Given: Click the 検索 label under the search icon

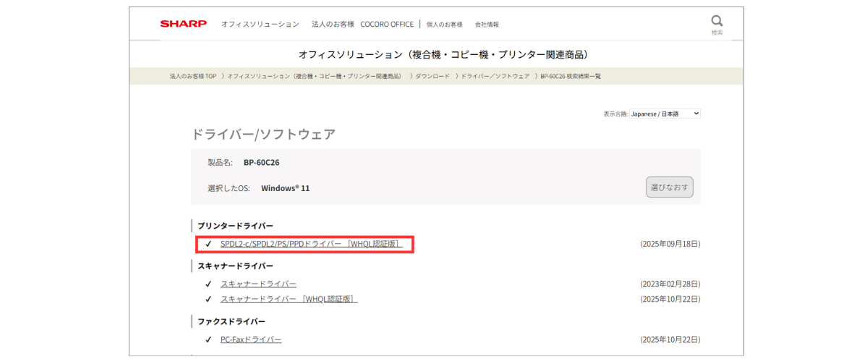Looking at the screenshot, I should point(717,33).
